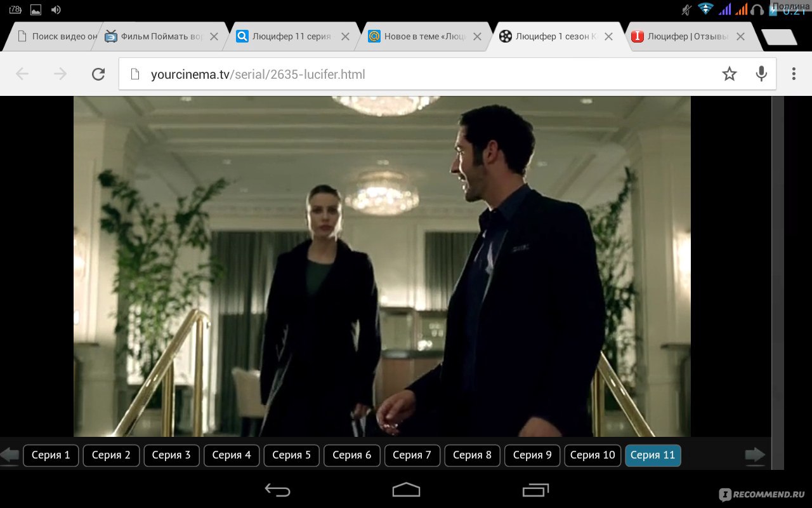Image resolution: width=812 pixels, height=508 pixels.
Task: Tap the Android home button
Action: [406, 490]
